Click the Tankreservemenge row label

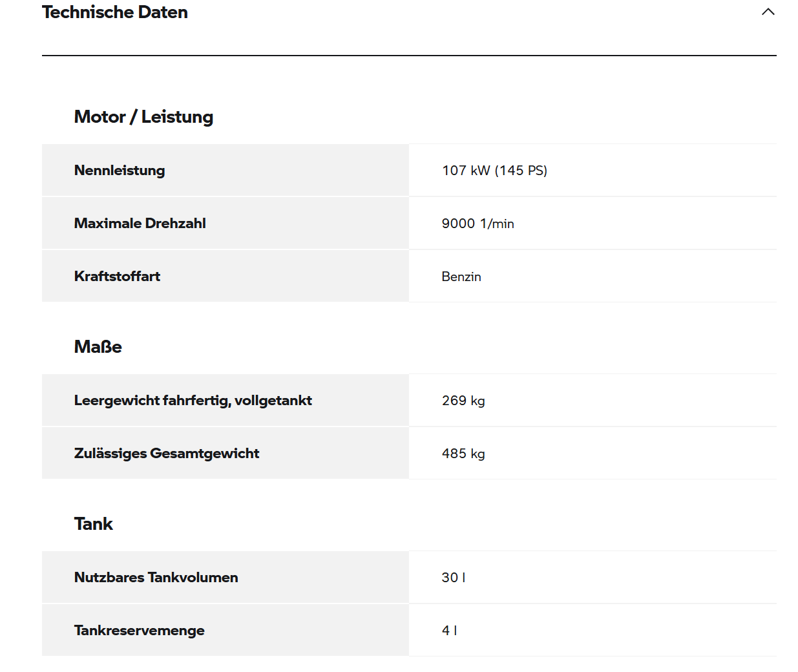pos(139,631)
